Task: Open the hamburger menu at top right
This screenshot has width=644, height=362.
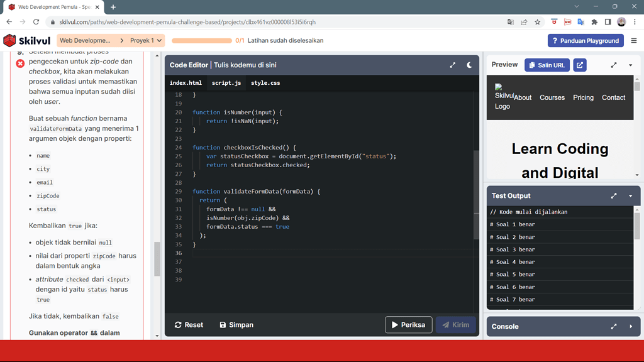Action: tap(633, 41)
